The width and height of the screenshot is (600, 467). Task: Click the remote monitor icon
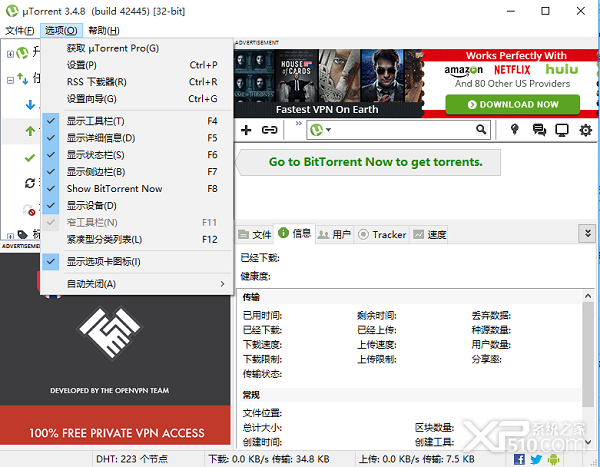click(562, 130)
